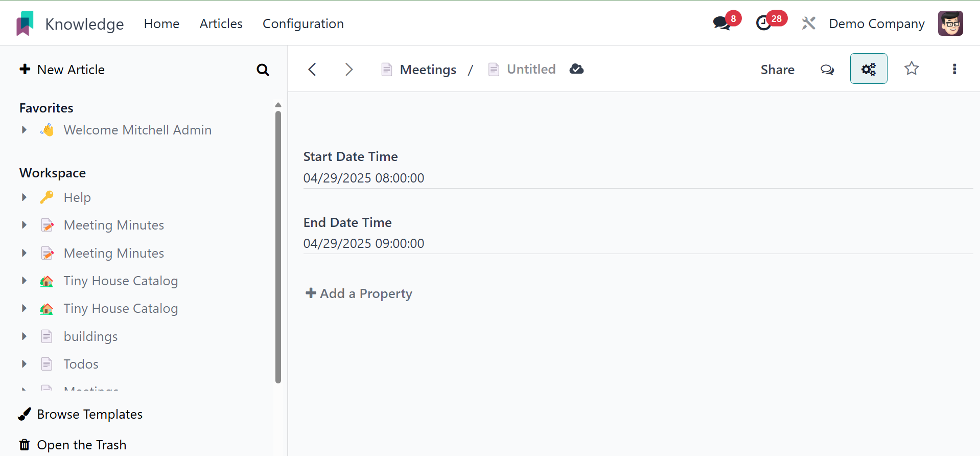Viewport: 980px width, 456px height.
Task: Open Browse Templates
Action: 89,414
